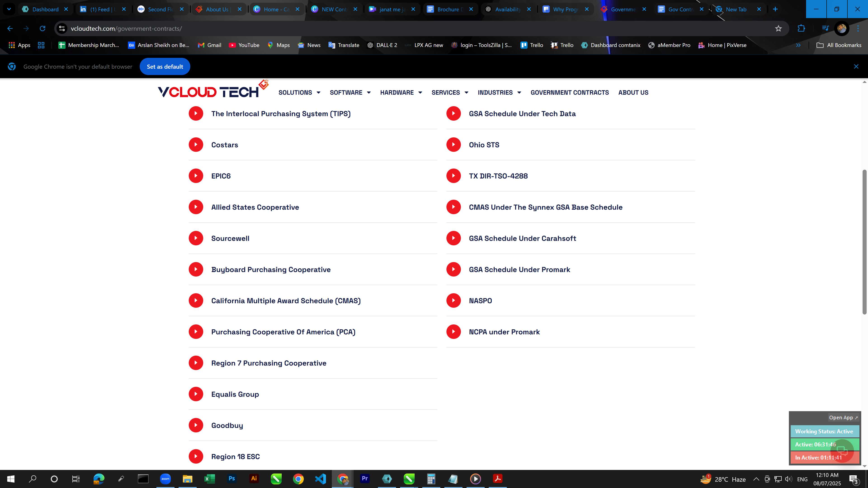This screenshot has width=868, height=488.
Task: Open Windows Start menu
Action: (x=11, y=479)
